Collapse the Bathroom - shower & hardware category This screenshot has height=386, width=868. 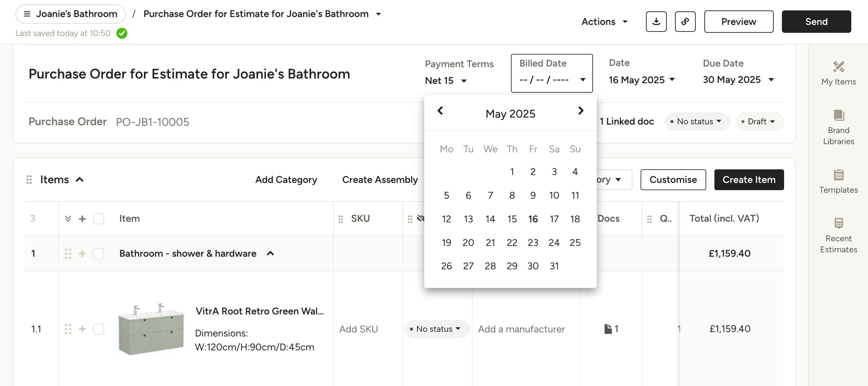click(x=270, y=253)
